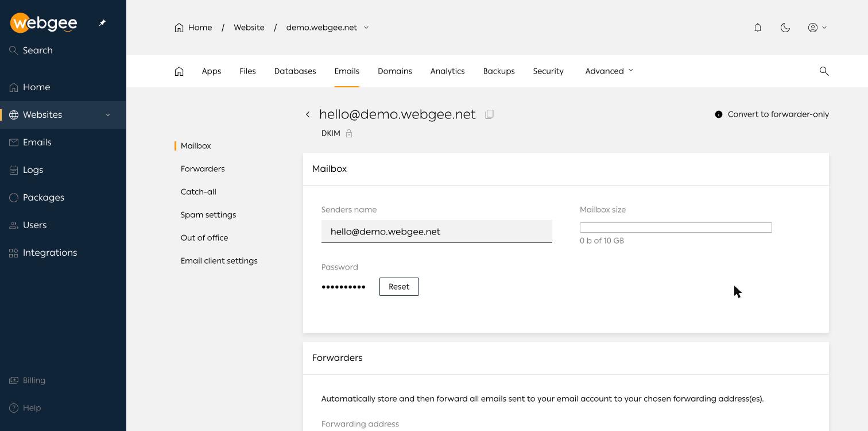Copy the hello@demo.webgee.net address
Screen dimensions: 868x431
(490, 114)
